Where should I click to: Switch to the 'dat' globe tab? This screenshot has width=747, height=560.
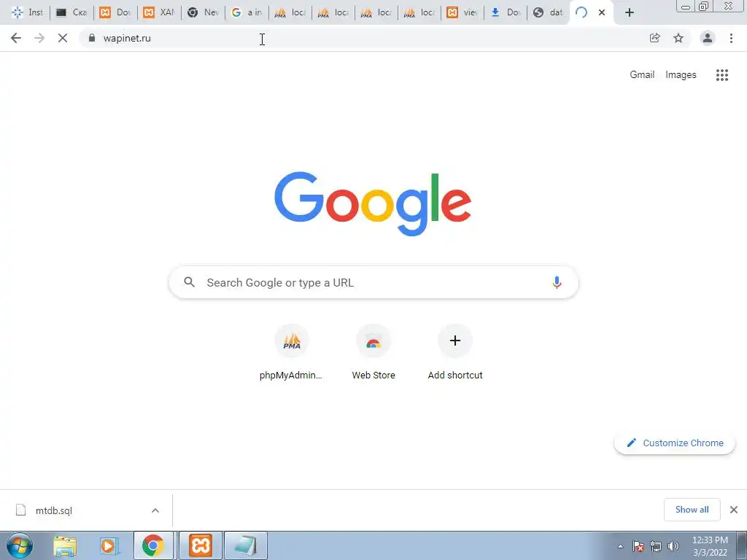pyautogui.click(x=548, y=12)
